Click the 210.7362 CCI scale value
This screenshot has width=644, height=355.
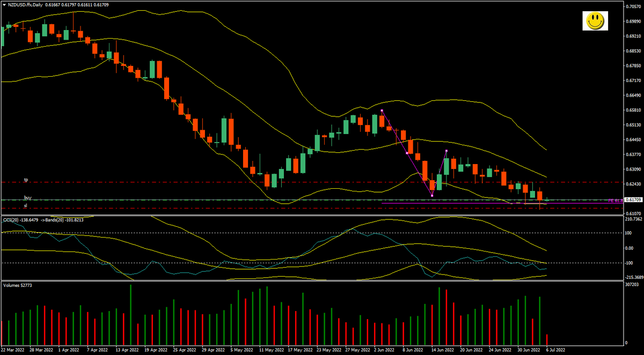pos(634,219)
